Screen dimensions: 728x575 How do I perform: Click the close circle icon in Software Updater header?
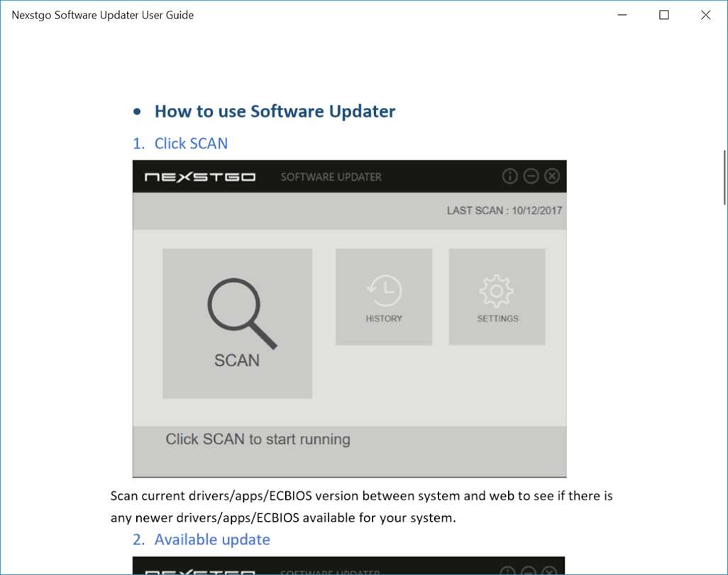552,177
